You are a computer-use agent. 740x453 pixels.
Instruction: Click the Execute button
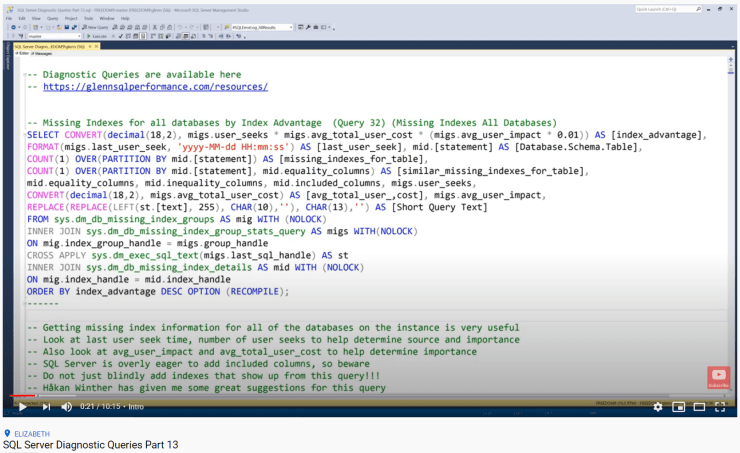click(x=97, y=36)
